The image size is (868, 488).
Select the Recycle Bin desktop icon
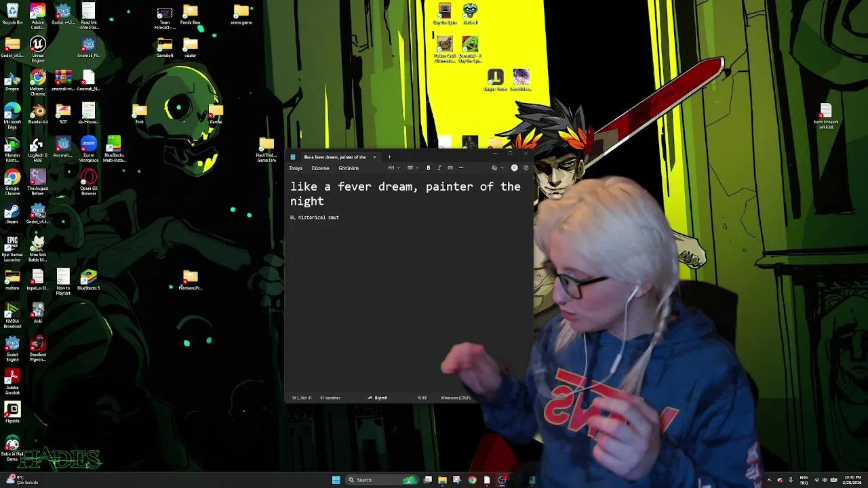coord(12,14)
